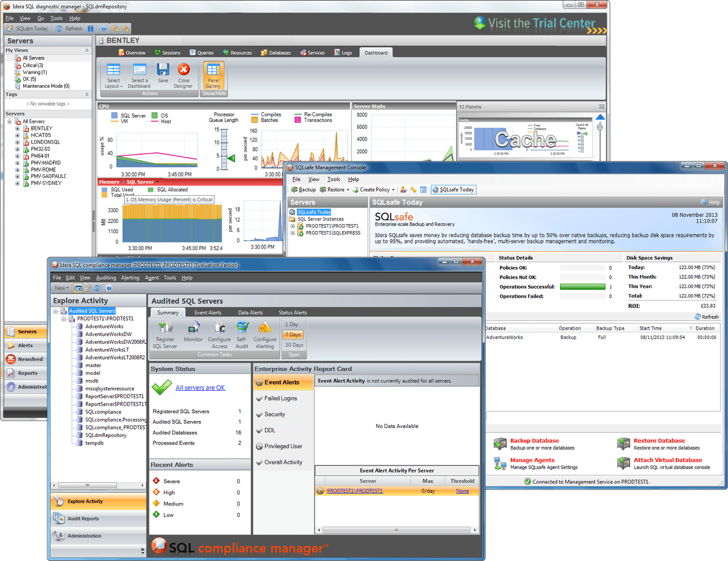Close the 13 Panels gallery
Image resolution: width=728 pixels, height=561 pixels.
pos(602,107)
